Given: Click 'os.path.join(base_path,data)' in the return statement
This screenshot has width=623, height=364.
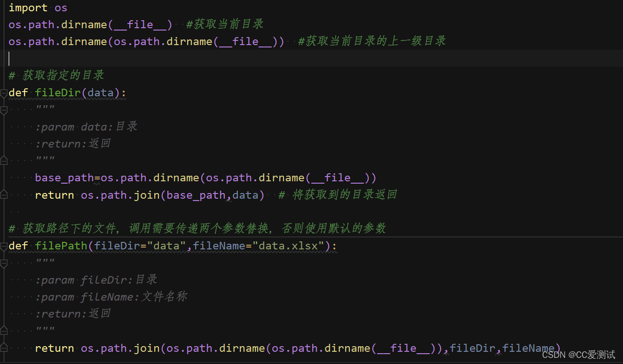Looking at the screenshot, I should tap(173, 195).
